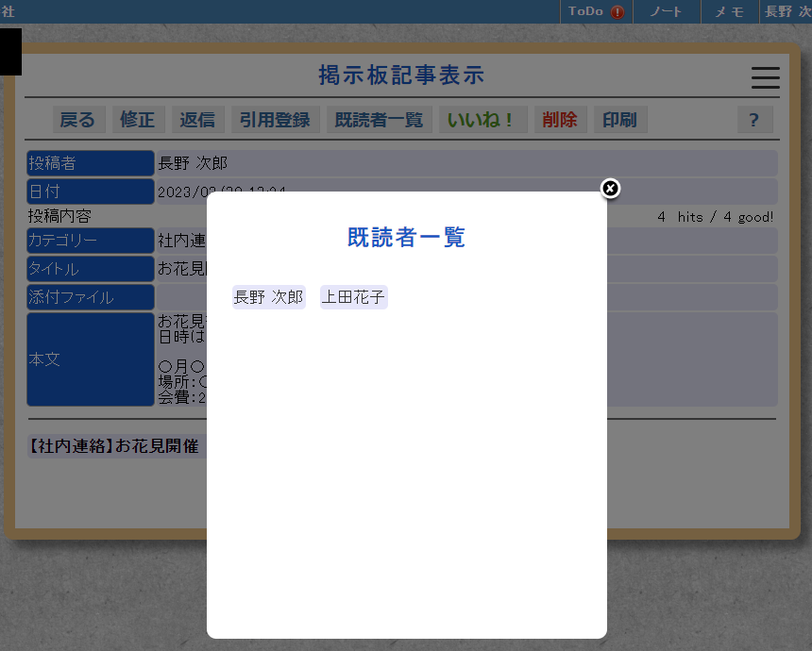Screen dimensions: 812x651
Task: Open the ノート menu in top bar
Action: click(666, 12)
